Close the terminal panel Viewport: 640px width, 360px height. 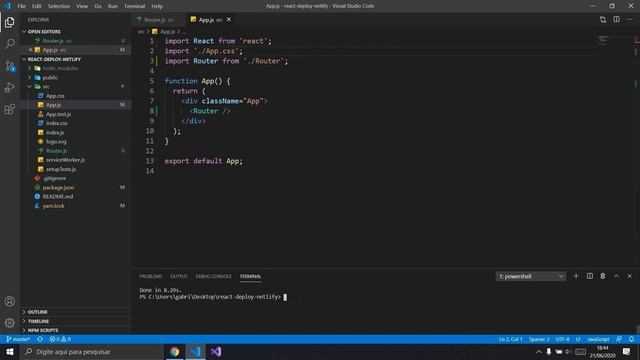pos(630,276)
